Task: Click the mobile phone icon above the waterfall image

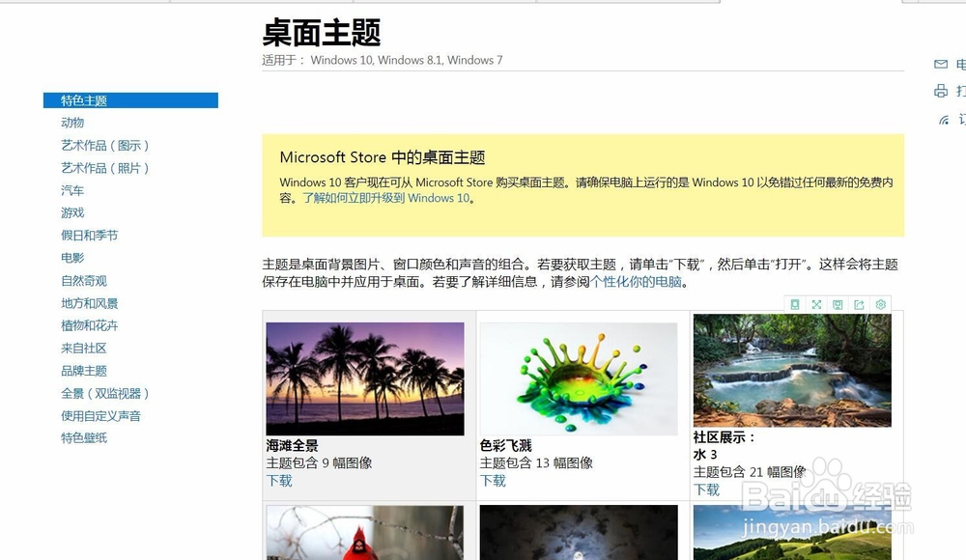Action: 795,304
